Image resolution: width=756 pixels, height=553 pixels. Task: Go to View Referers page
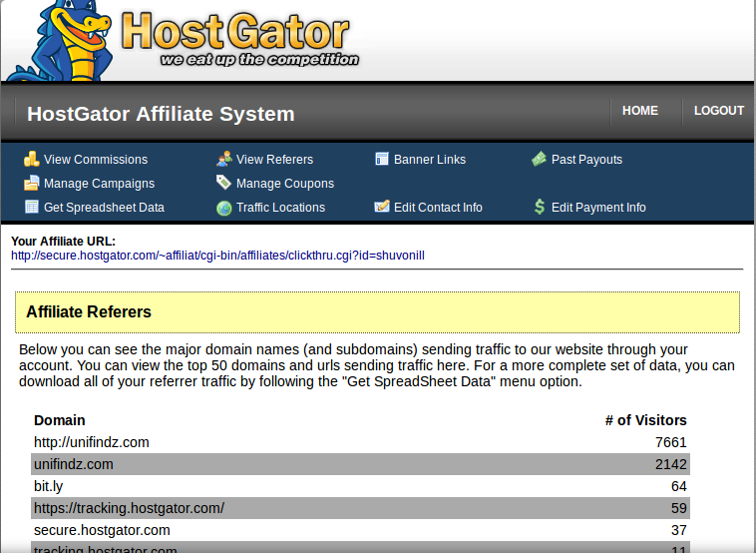[275, 160]
